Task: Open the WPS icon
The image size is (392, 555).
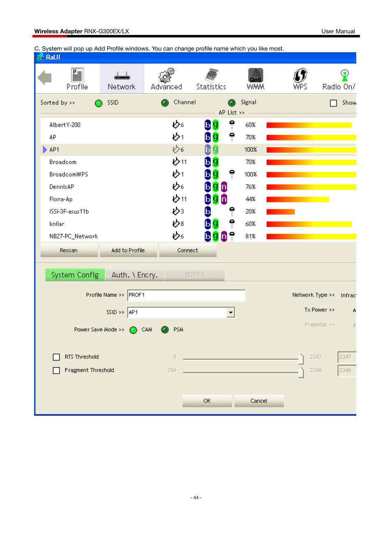Action: click(300, 75)
